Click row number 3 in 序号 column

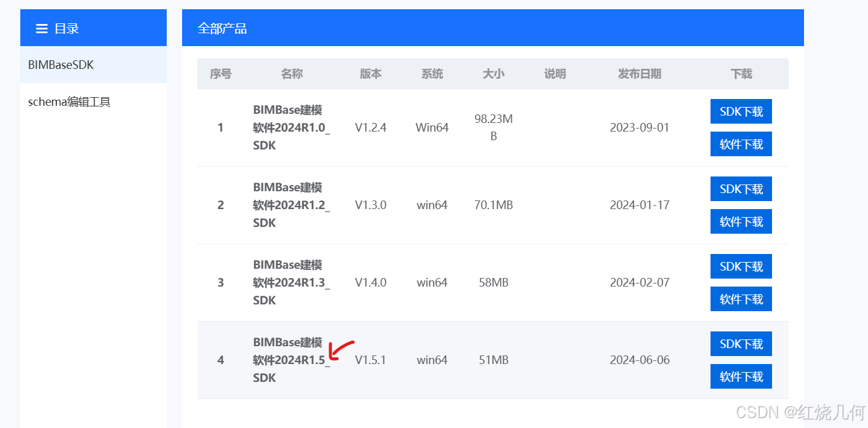[x=220, y=283]
